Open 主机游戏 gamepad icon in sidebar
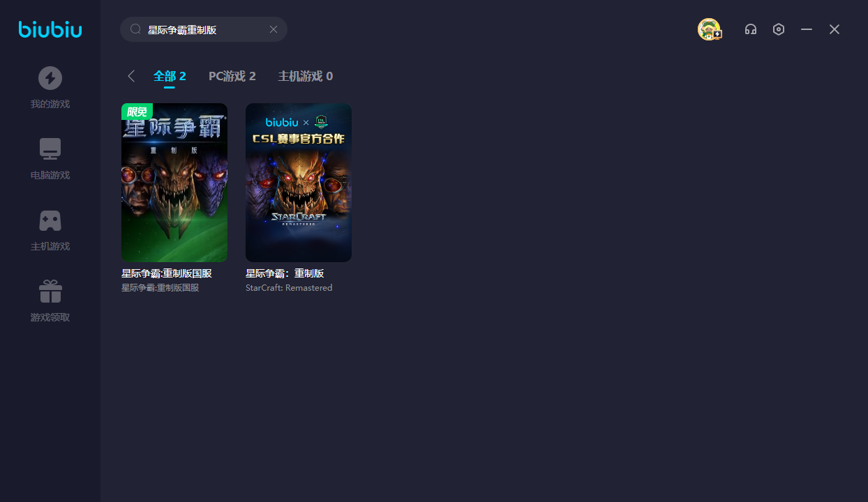Screen dimensions: 868x502 coord(50,220)
